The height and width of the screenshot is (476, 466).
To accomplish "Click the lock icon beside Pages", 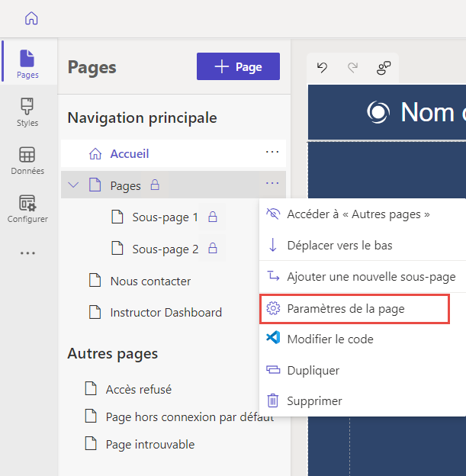I will [x=155, y=185].
